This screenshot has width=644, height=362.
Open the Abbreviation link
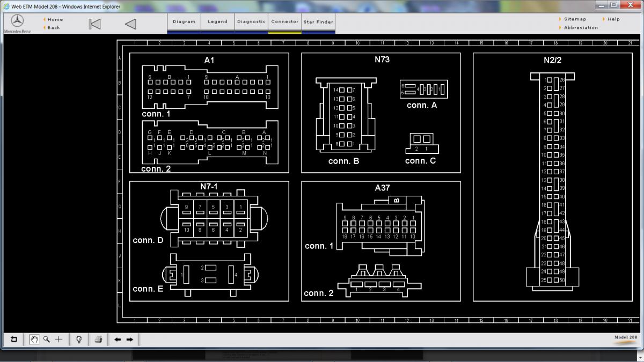coord(581,27)
